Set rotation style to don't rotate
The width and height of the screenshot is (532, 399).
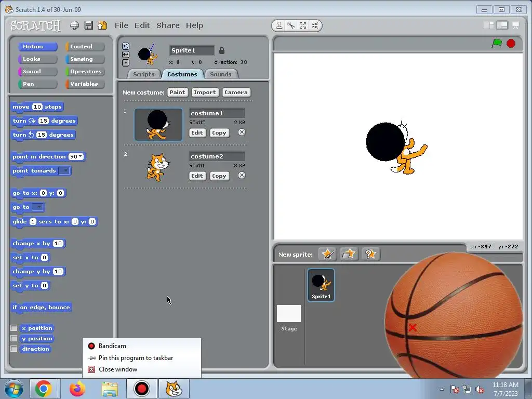(x=126, y=62)
